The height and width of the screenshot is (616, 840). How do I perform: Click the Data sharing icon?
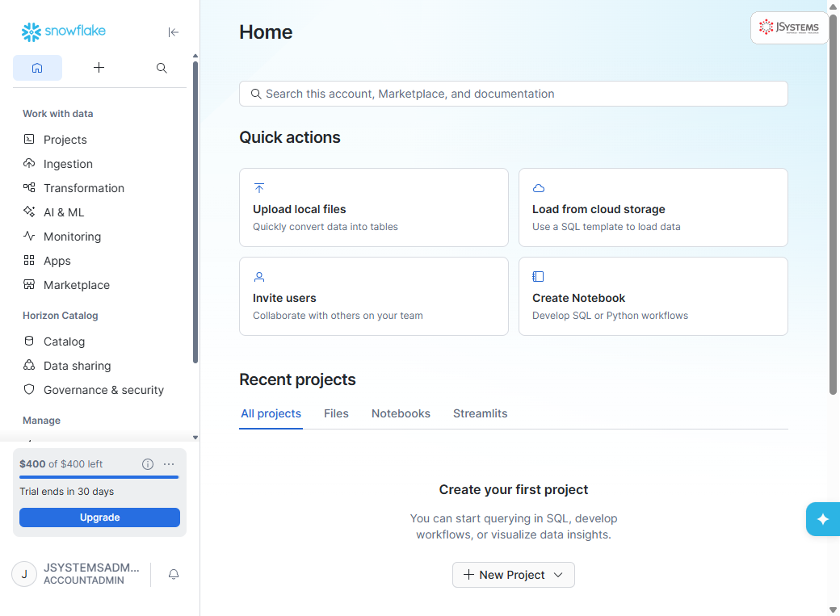point(29,365)
